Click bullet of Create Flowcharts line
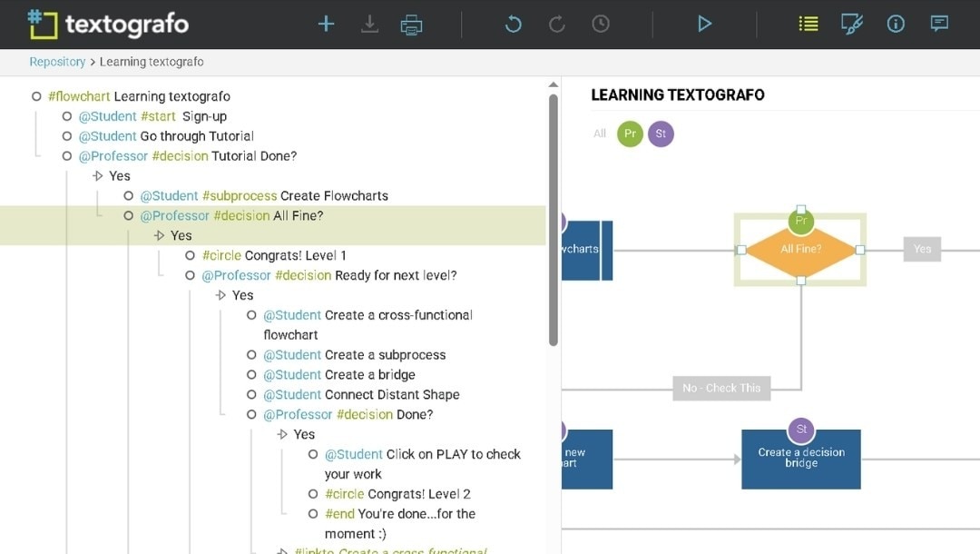The image size is (980, 554). click(x=128, y=195)
